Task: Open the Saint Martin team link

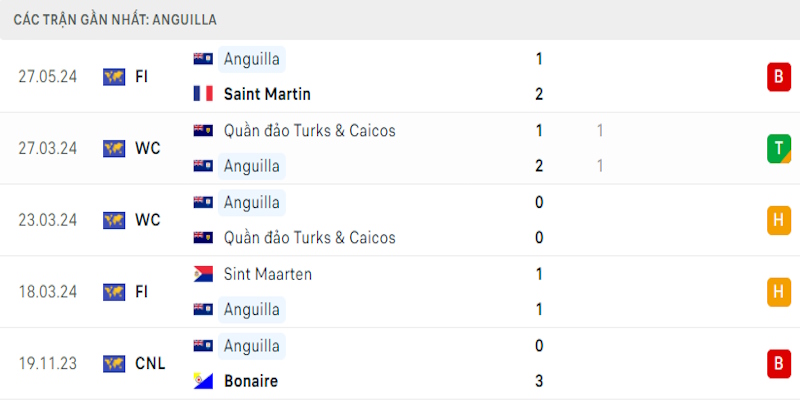Action: (267, 94)
